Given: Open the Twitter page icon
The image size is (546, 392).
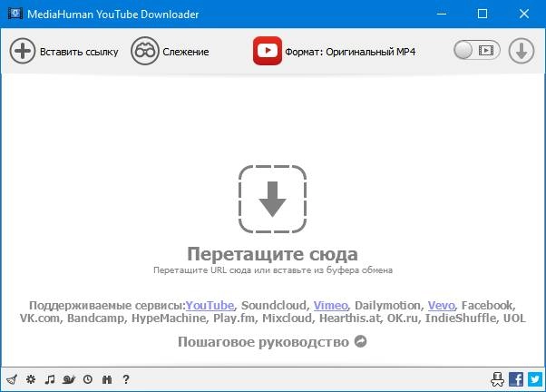Looking at the screenshot, I should [535, 379].
